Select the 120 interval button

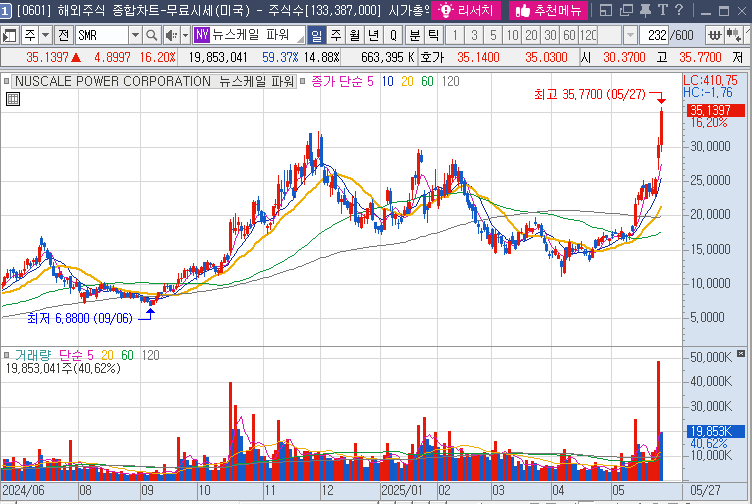(x=588, y=35)
